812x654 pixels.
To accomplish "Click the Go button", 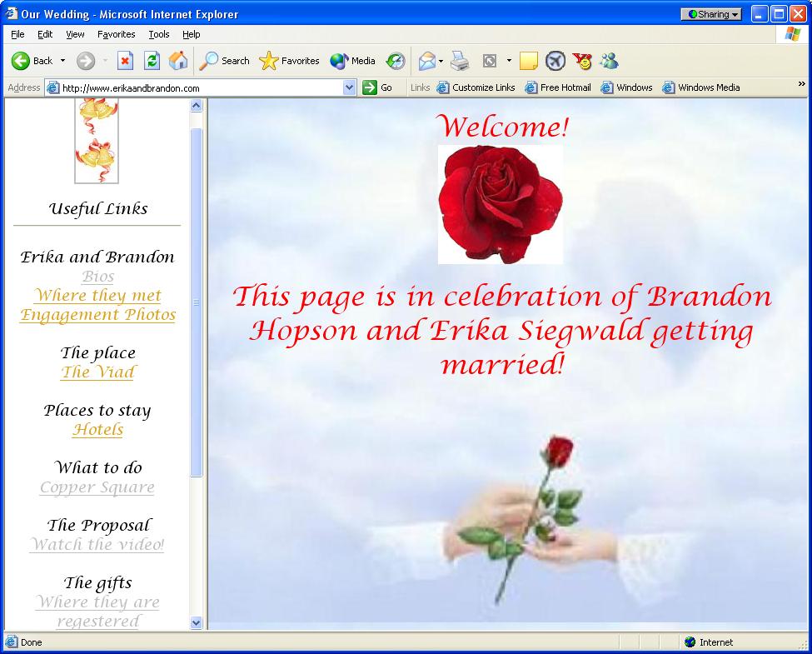I will click(377, 87).
